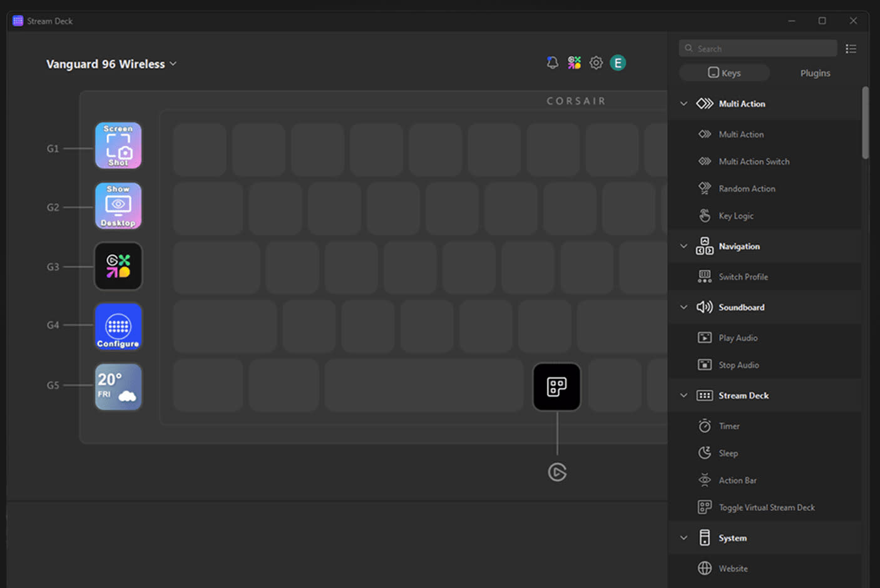The width and height of the screenshot is (880, 588).
Task: Select the Play Audio label
Action: (x=738, y=338)
